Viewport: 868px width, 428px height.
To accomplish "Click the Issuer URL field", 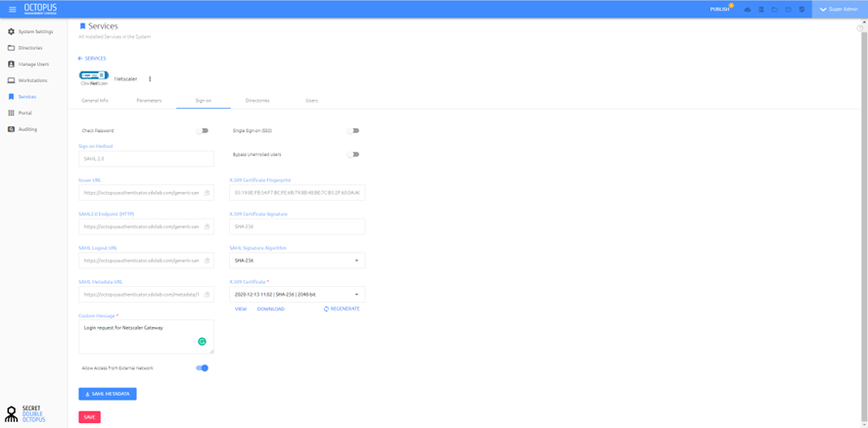I will click(x=147, y=193).
